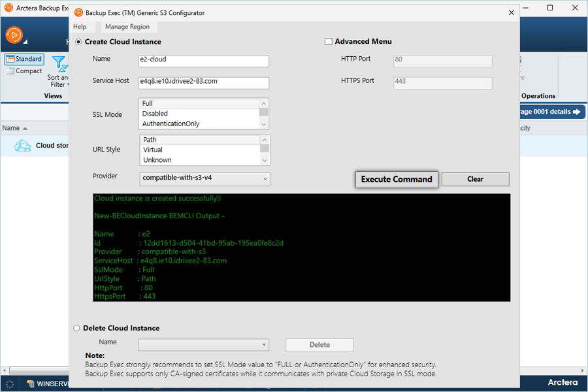Open the Delete instance Name dropdown
The height and width of the screenshot is (392, 588).
coord(203,344)
